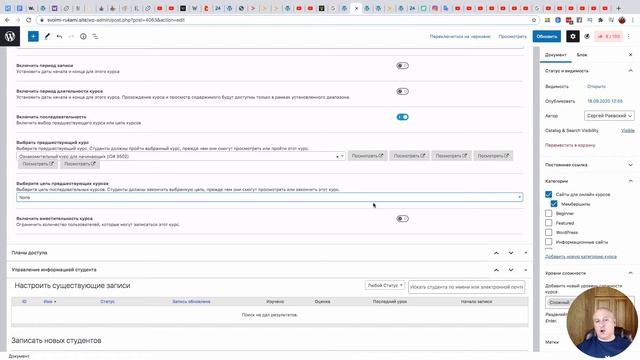Open the Chrome three-dot menu

[633, 20]
